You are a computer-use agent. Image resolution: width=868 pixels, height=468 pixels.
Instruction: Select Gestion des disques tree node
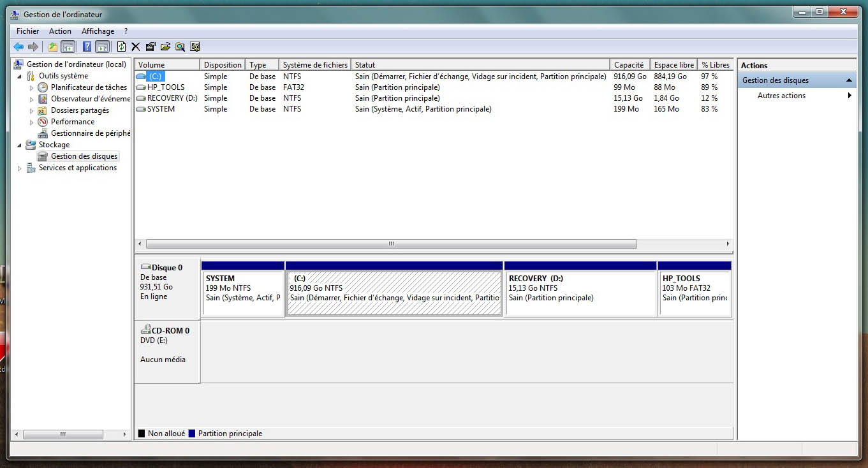(84, 156)
